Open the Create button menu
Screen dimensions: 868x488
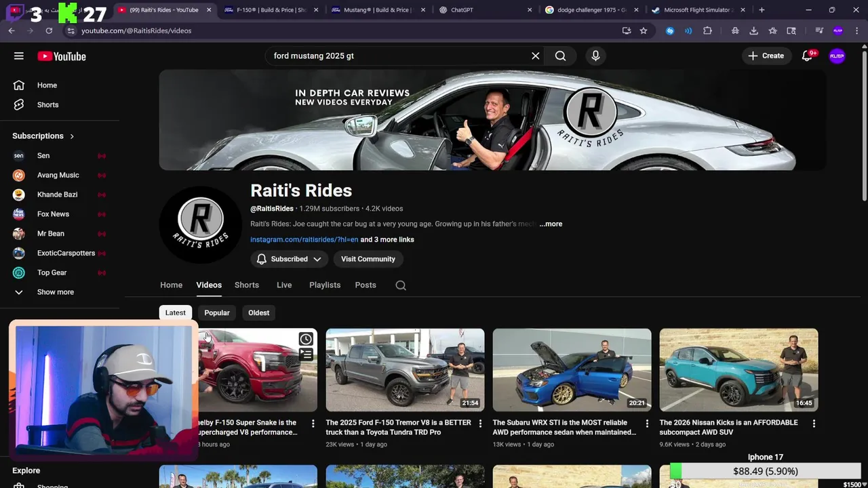coord(766,56)
